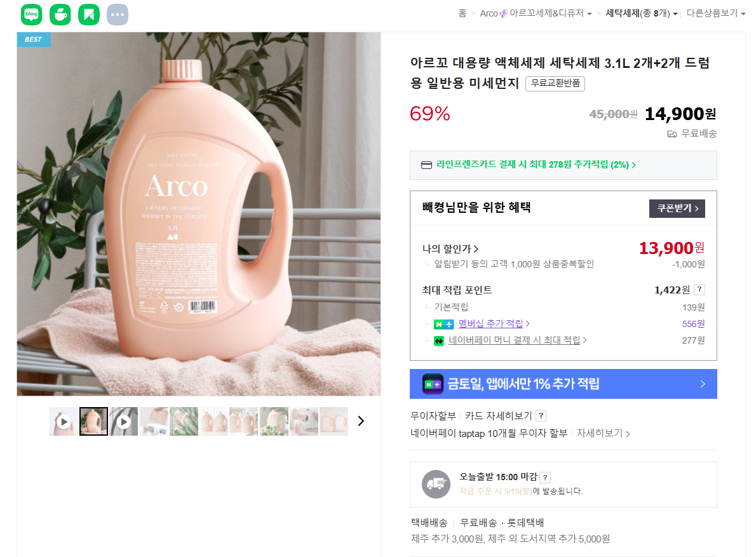Share to Naver Blog via blog icon

coord(31,15)
